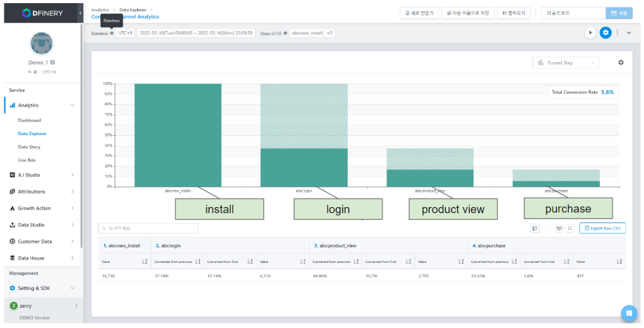644x328 pixels.
Task: Click the Steps info icon
Action: (x=285, y=33)
